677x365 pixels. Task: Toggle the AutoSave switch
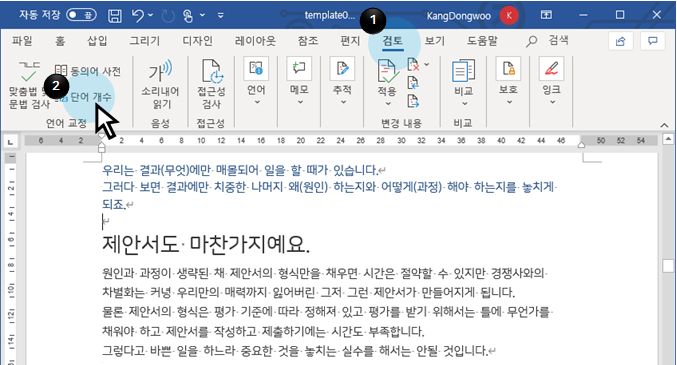click(x=81, y=15)
